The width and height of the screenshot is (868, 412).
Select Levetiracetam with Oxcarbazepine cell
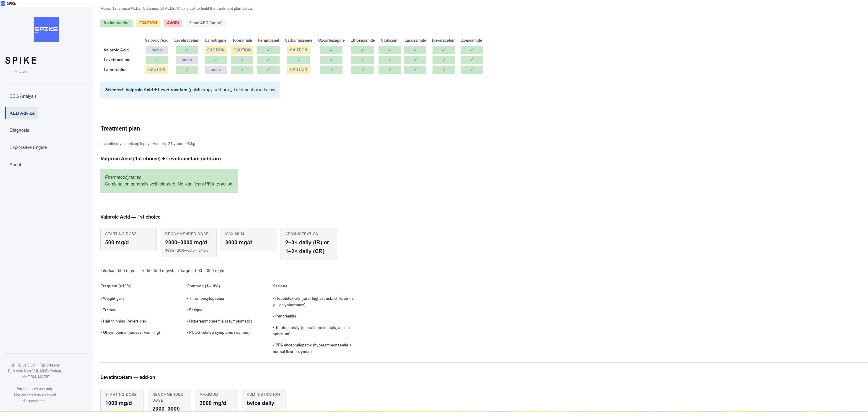click(x=331, y=60)
